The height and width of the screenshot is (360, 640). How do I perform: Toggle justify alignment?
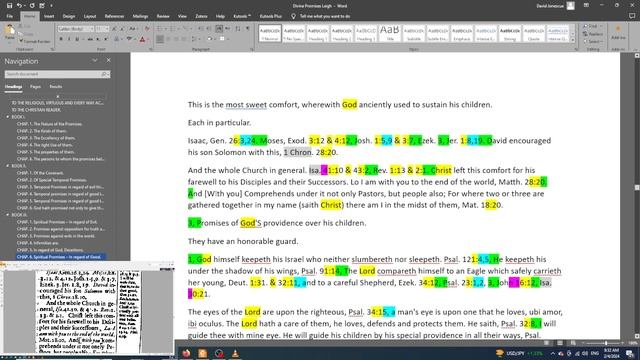tap(184, 39)
